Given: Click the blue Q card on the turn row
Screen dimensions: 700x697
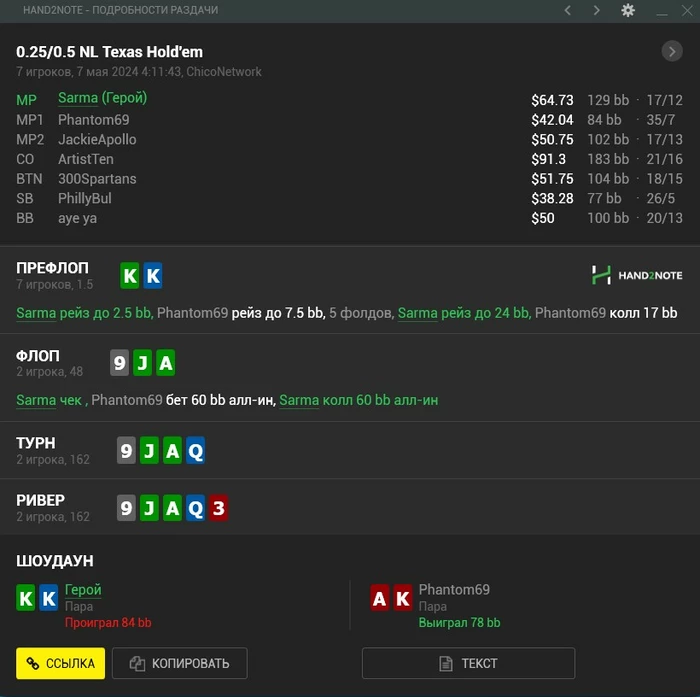Looking at the screenshot, I should pyautogui.click(x=196, y=451).
